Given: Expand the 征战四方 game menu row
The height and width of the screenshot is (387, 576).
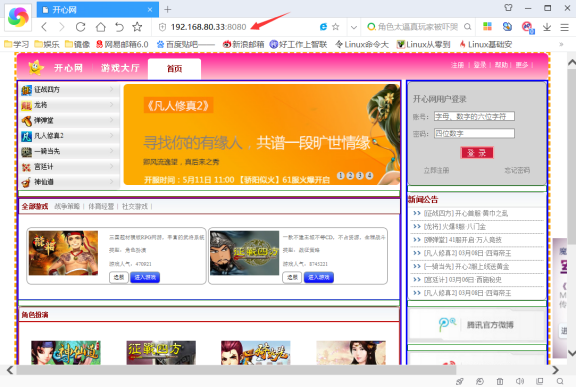Looking at the screenshot, I should pyautogui.click(x=69, y=90).
